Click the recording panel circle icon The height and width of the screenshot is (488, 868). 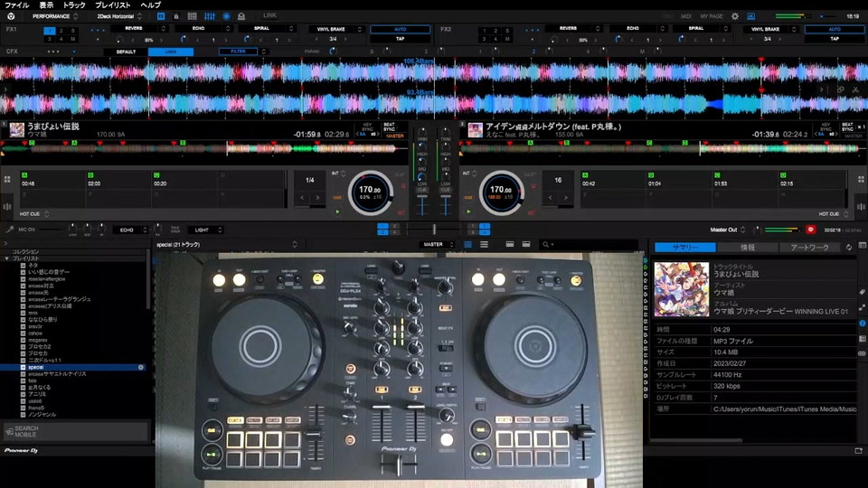point(226,16)
